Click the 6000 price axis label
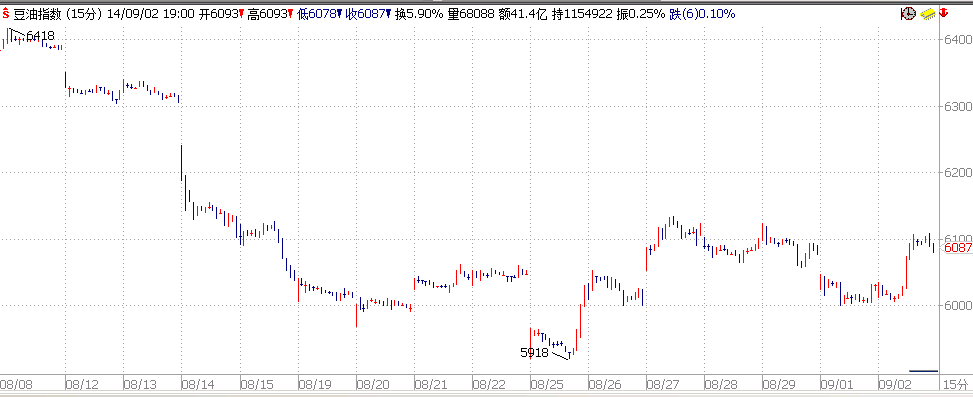 [958, 305]
